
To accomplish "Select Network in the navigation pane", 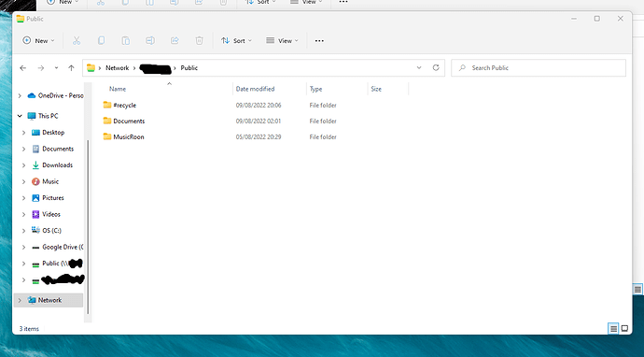I will pos(49,300).
